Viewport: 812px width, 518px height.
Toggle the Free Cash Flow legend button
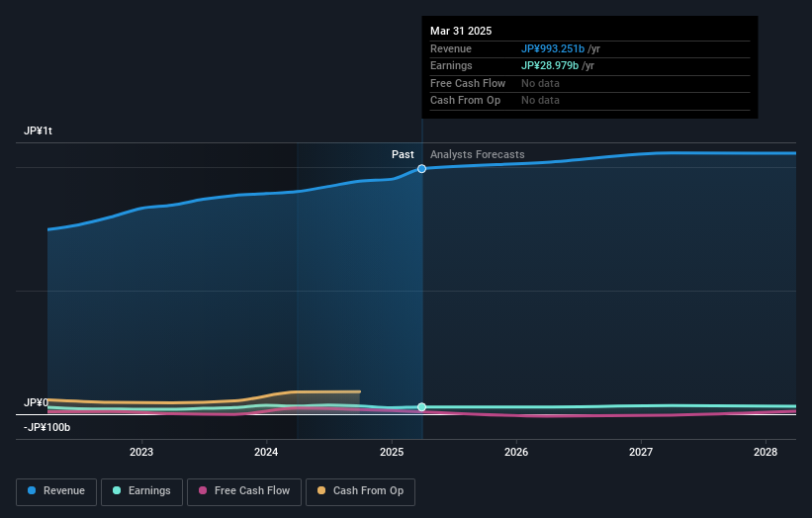tap(244, 491)
